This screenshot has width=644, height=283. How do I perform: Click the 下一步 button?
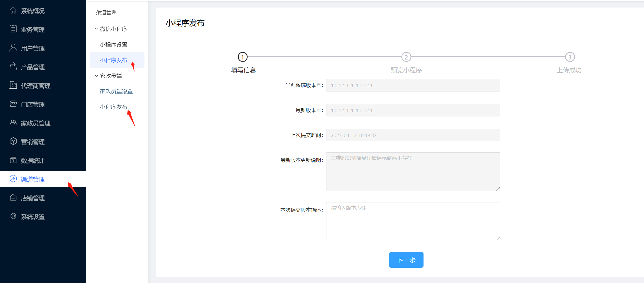click(406, 260)
